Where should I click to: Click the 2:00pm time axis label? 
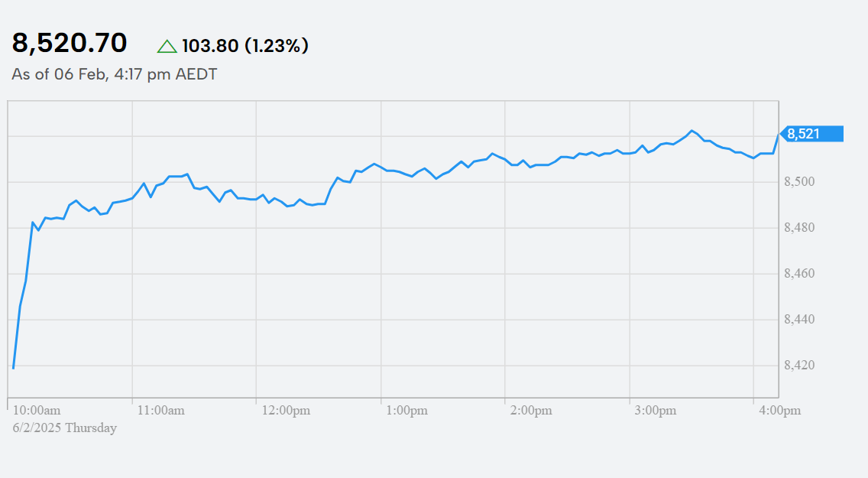532,411
